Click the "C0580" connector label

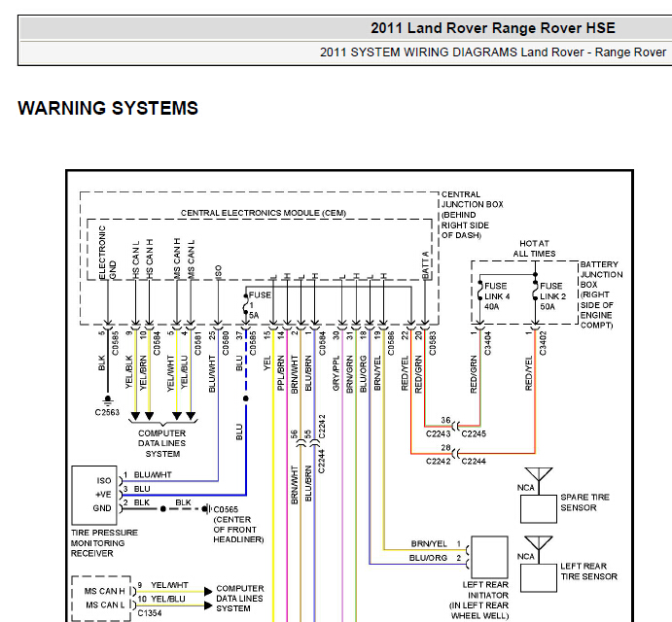226,343
